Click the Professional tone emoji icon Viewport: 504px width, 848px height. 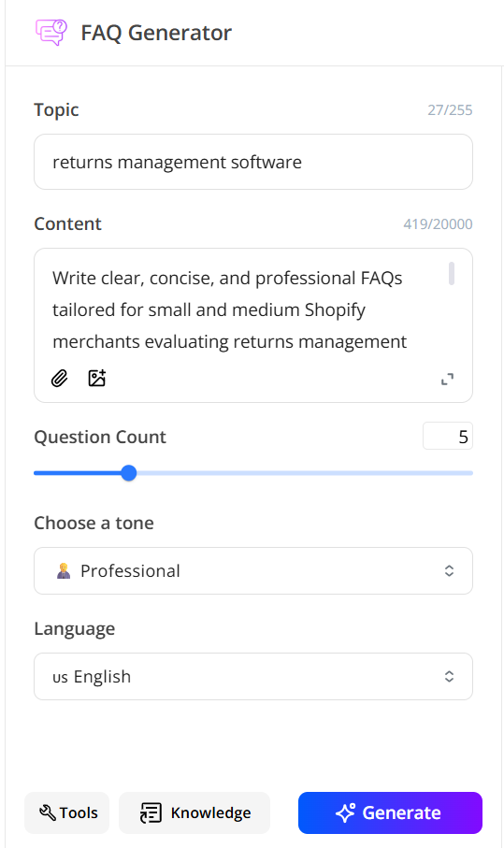(64, 570)
